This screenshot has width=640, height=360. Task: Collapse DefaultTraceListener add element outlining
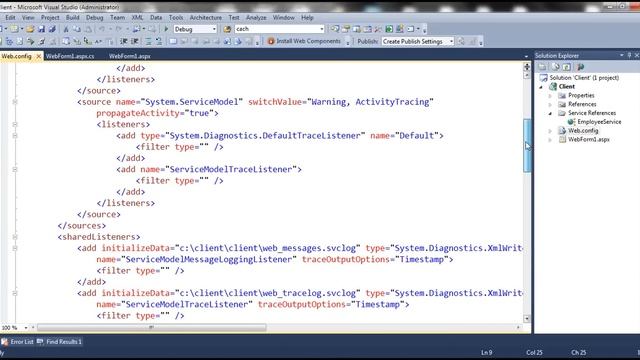tap(15, 136)
